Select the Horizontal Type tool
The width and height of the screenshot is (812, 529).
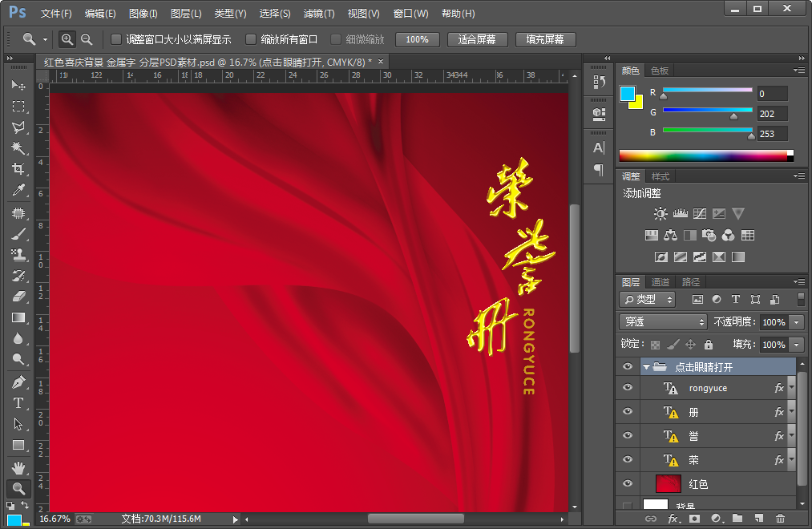(18, 402)
